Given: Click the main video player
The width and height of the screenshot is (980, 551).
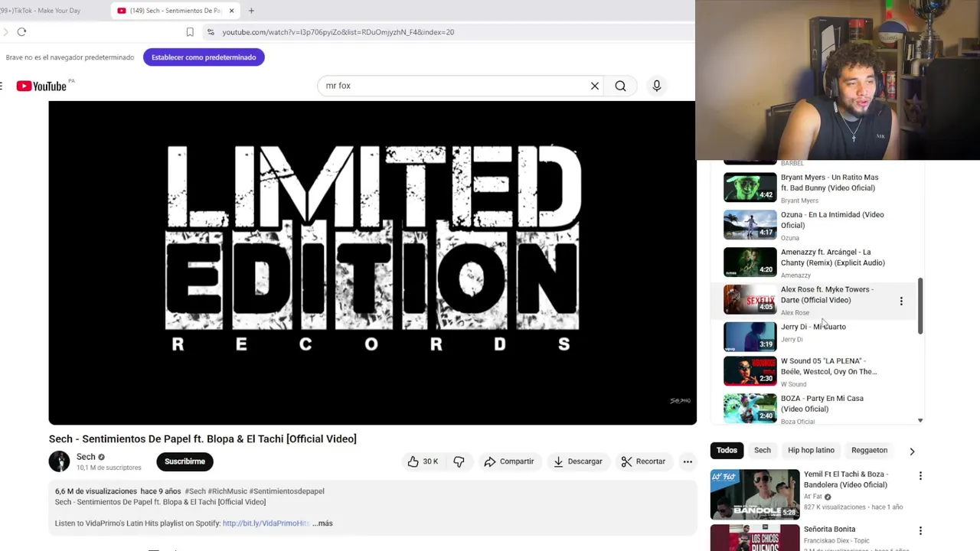Looking at the screenshot, I should pos(373,262).
